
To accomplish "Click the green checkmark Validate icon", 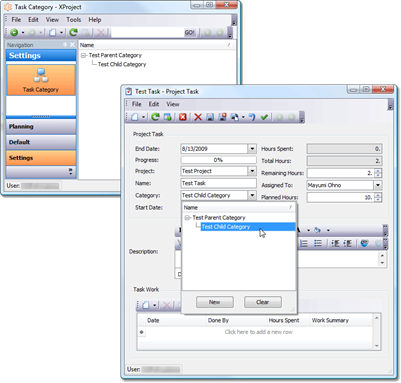I will pos(264,117).
